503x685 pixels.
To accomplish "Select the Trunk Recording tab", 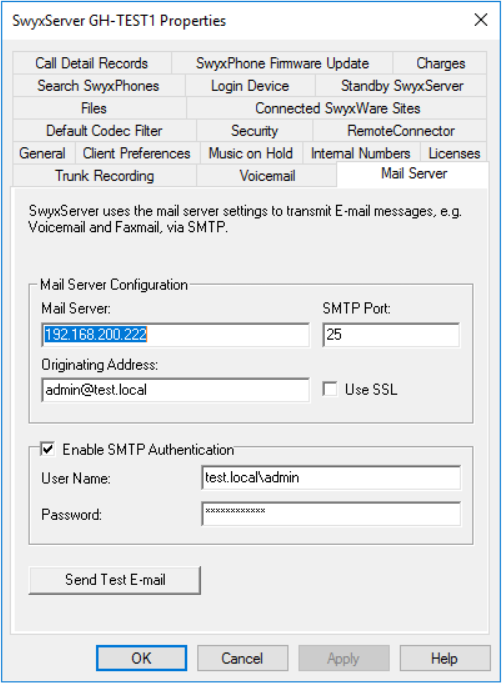I will tap(104, 176).
